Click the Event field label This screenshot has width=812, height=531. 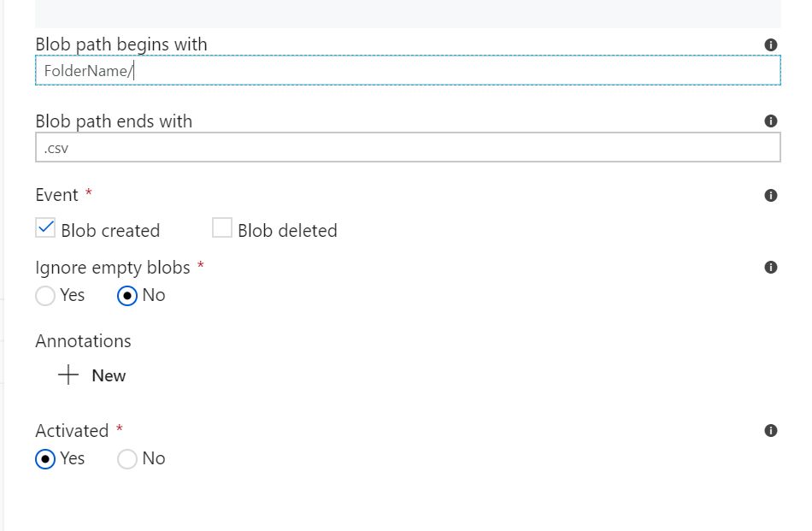coord(56,195)
